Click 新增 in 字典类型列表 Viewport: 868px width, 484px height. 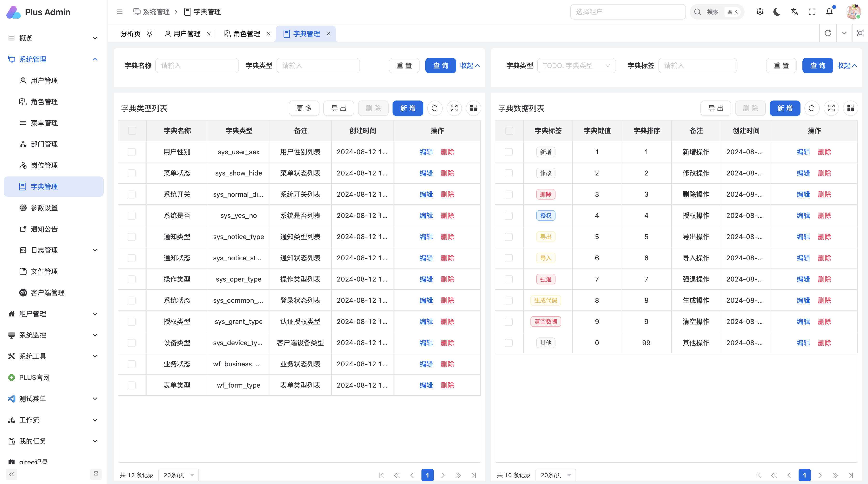(408, 108)
